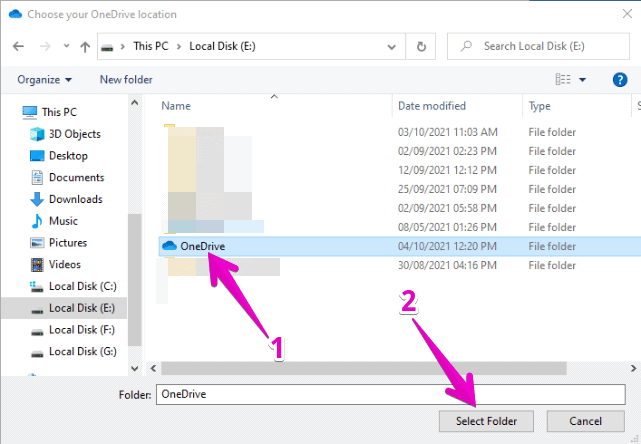Click navigation pane scroll down arrow

[x=134, y=368]
